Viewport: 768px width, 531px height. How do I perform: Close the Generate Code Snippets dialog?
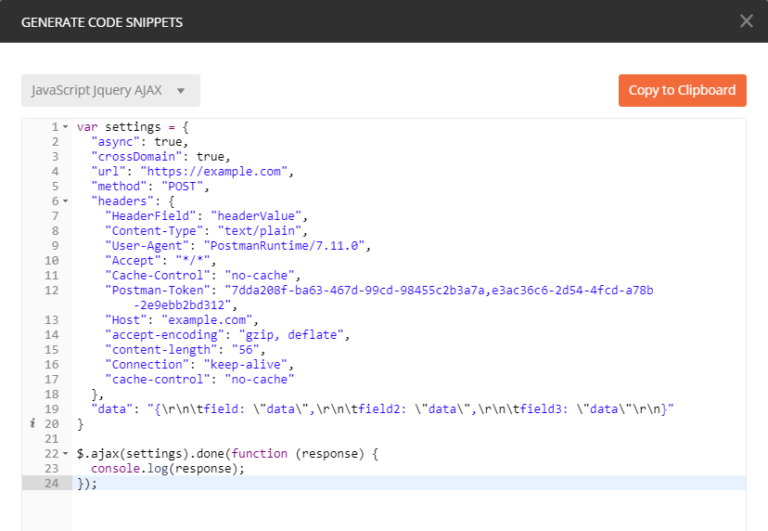pyautogui.click(x=746, y=21)
